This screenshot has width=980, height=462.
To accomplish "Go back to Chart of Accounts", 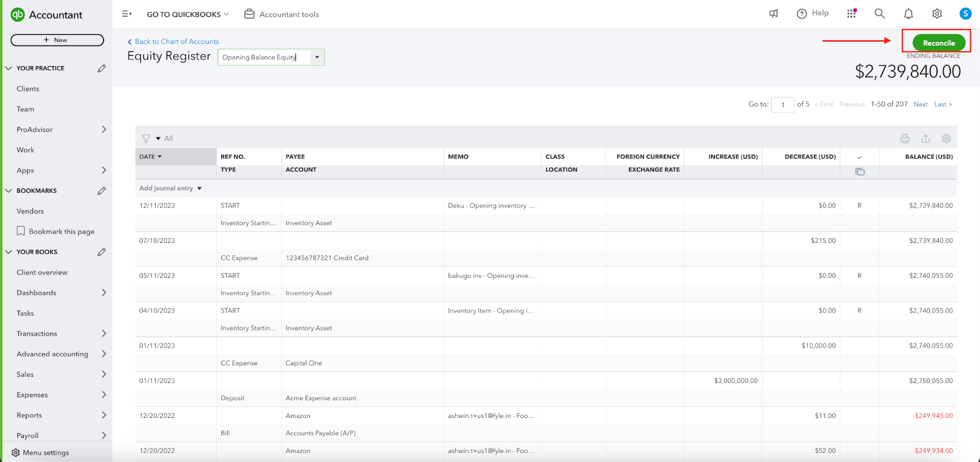I will [x=173, y=42].
